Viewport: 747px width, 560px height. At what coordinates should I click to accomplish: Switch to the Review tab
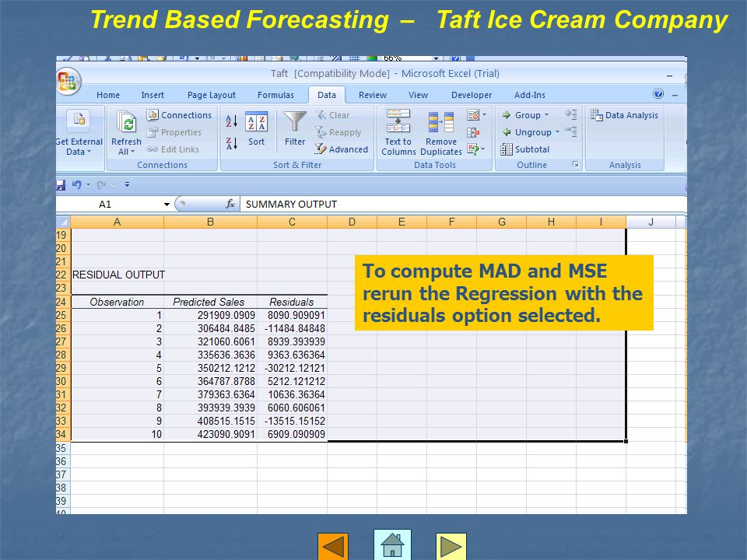(x=373, y=95)
